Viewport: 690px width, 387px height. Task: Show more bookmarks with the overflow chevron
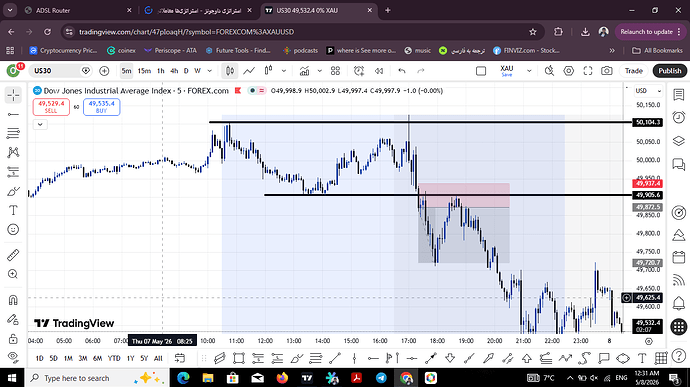(x=612, y=51)
